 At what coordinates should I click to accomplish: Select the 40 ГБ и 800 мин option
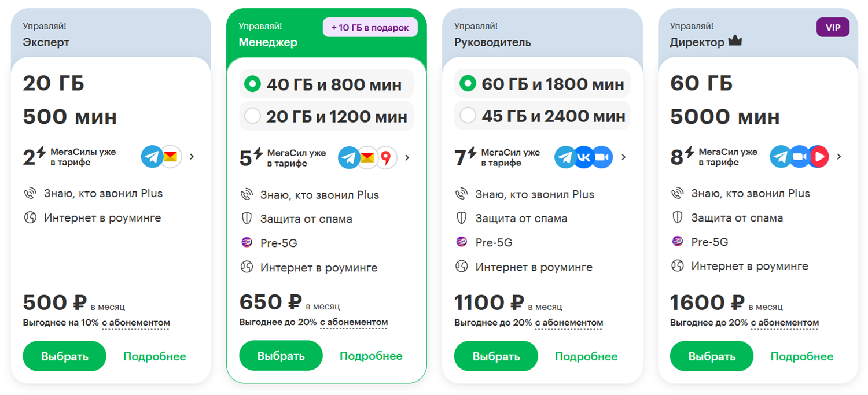[x=252, y=84]
